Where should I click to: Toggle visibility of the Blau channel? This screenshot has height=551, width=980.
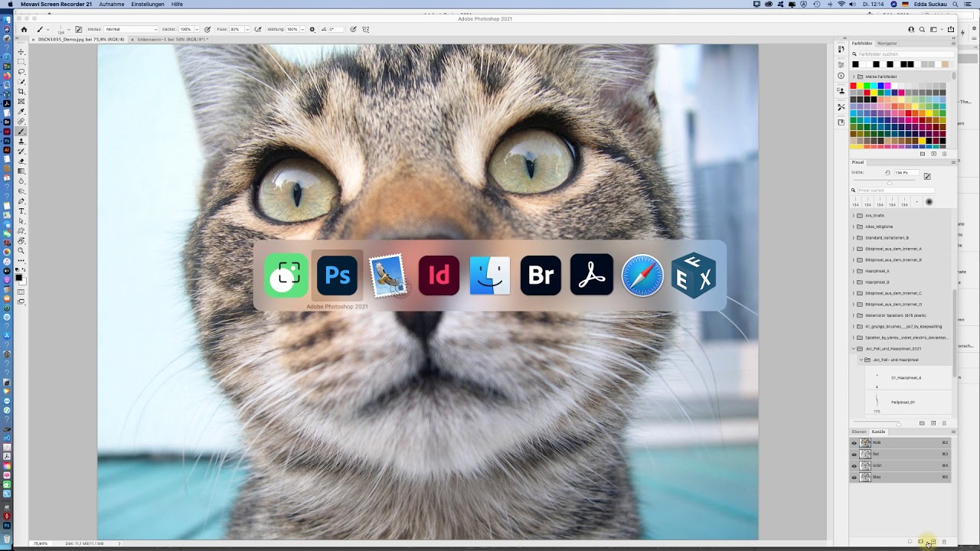click(x=854, y=477)
